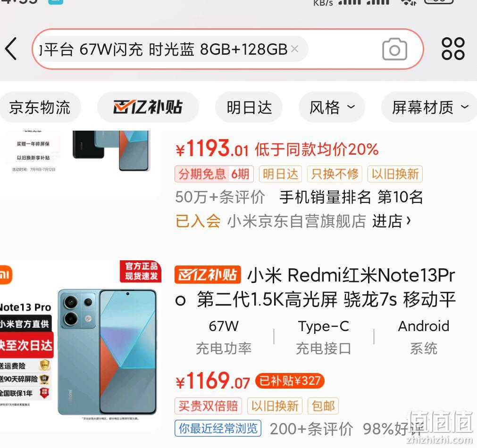Open 小米 Redmi红米Note13Pro listing title
Screen dimensions: 477x448
pos(315,287)
